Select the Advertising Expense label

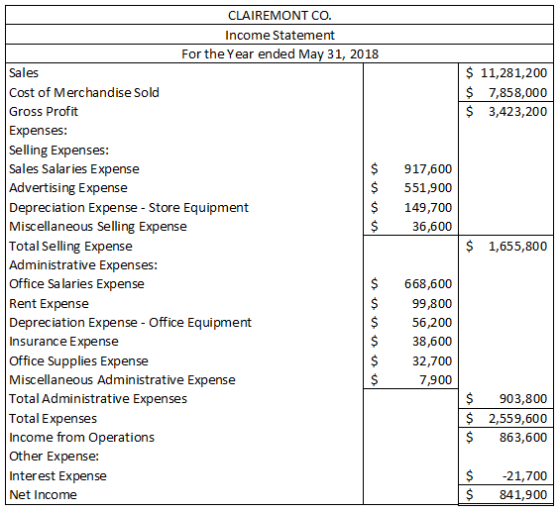68,188
